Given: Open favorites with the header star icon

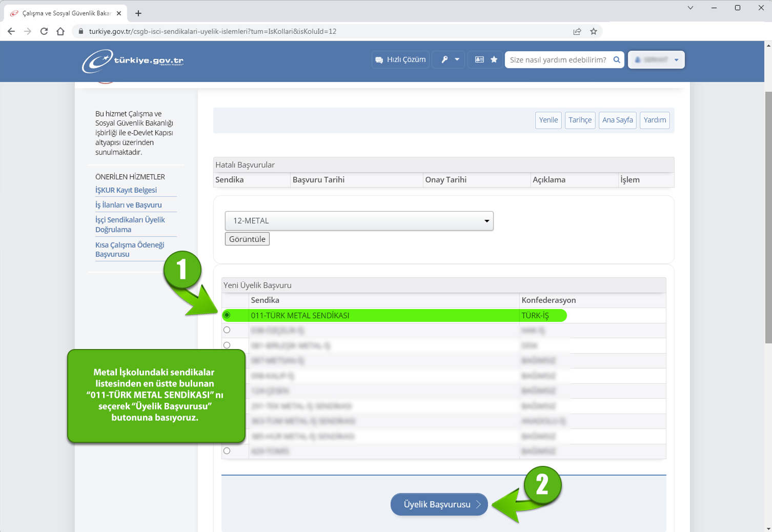Looking at the screenshot, I should tap(494, 59).
